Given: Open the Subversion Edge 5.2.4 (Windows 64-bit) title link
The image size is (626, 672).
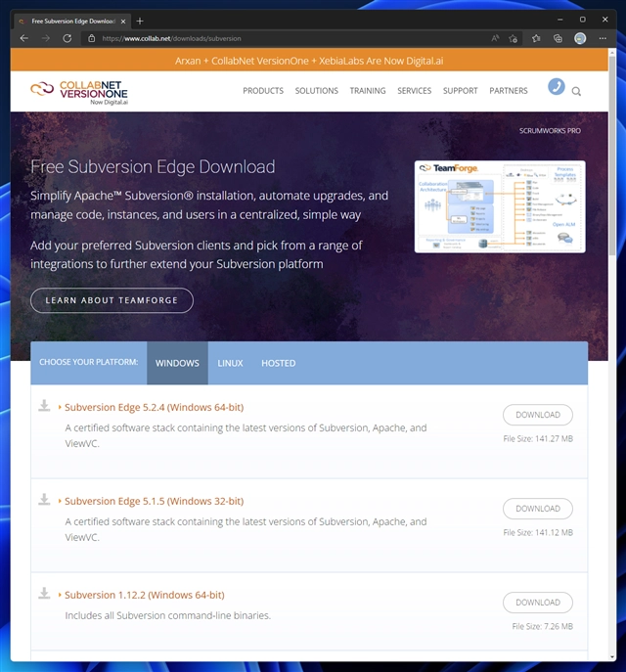Looking at the screenshot, I should tap(155, 407).
